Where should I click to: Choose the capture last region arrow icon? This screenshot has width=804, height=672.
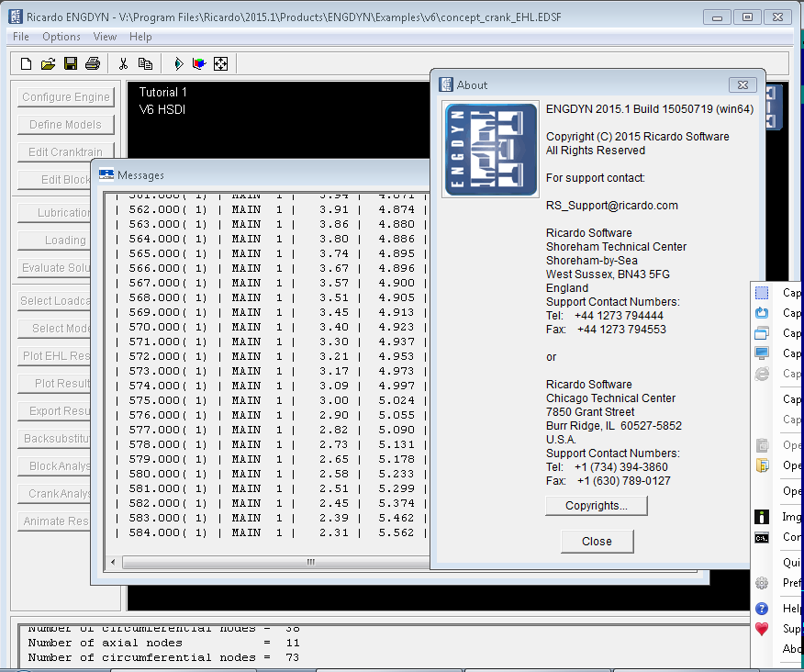click(762, 313)
